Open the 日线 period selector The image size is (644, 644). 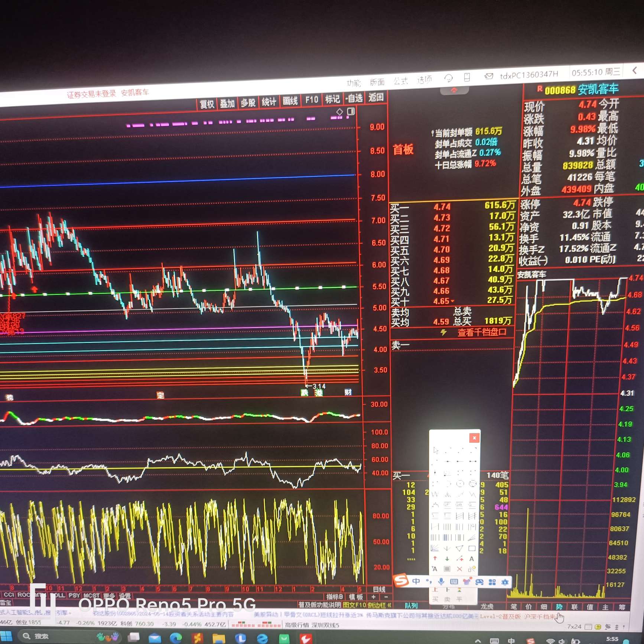pyautogui.click(x=379, y=589)
